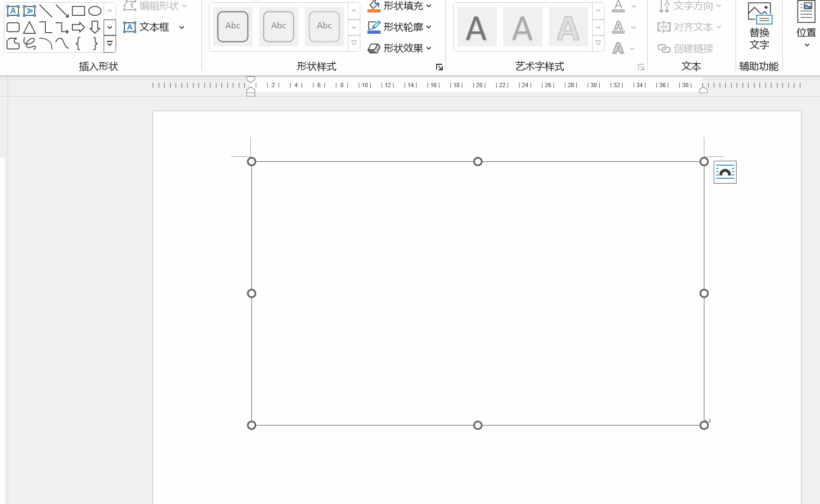Screen dimensions: 820x504
Task: Apply the third WordArt style preset
Action: [x=568, y=27]
